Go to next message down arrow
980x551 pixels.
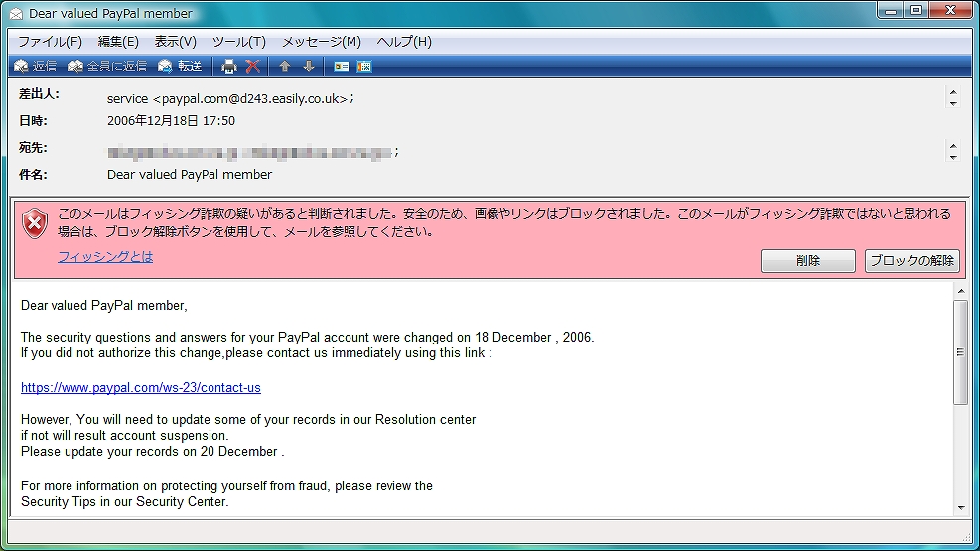coord(309,67)
